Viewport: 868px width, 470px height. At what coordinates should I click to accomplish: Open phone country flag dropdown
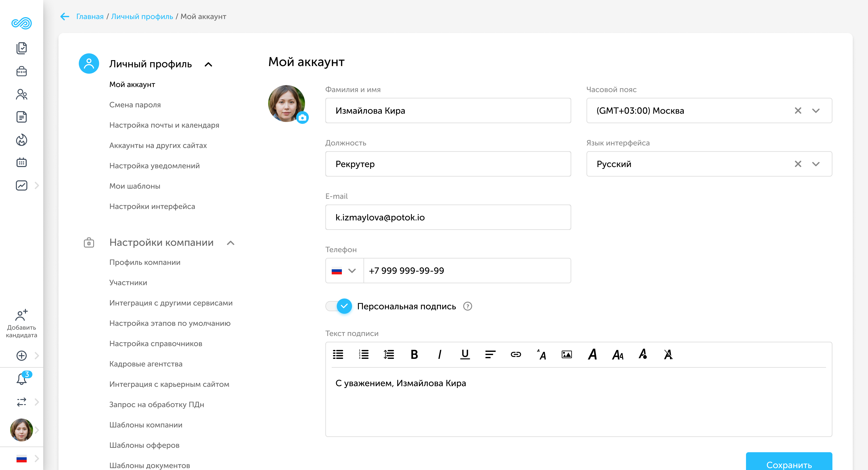(x=344, y=271)
